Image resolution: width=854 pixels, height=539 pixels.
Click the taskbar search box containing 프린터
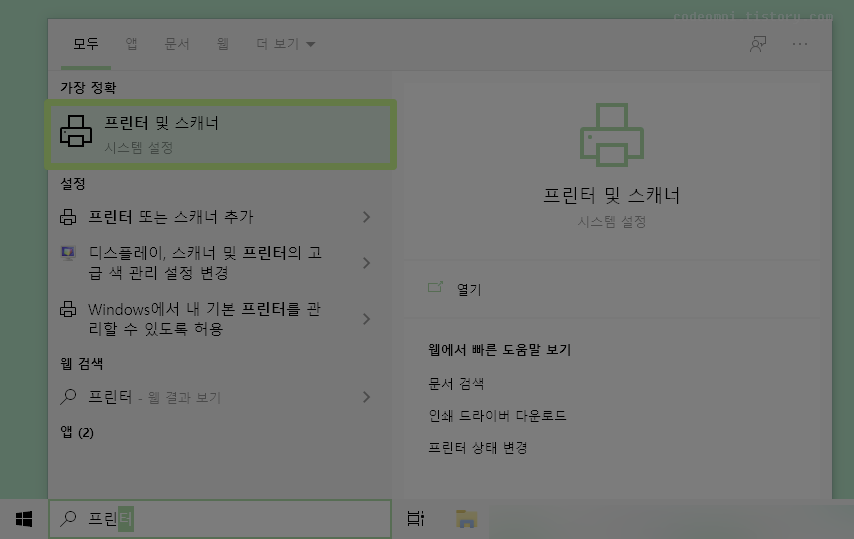(220, 519)
